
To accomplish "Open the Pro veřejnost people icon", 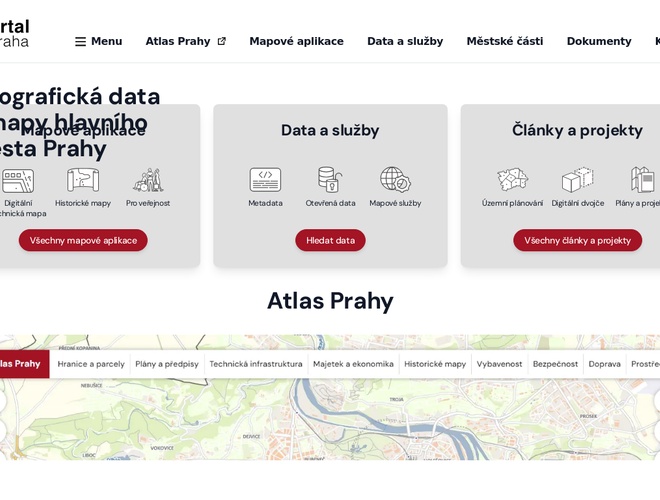I will coord(148,180).
